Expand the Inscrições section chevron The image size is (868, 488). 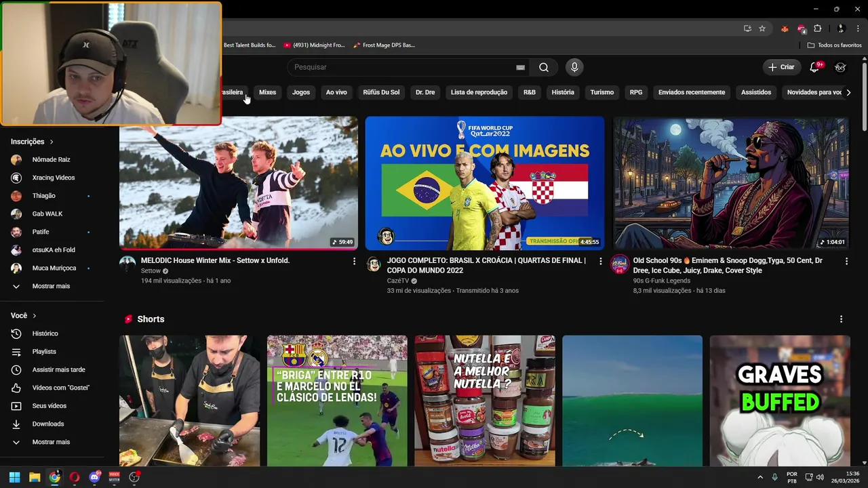[x=52, y=142]
